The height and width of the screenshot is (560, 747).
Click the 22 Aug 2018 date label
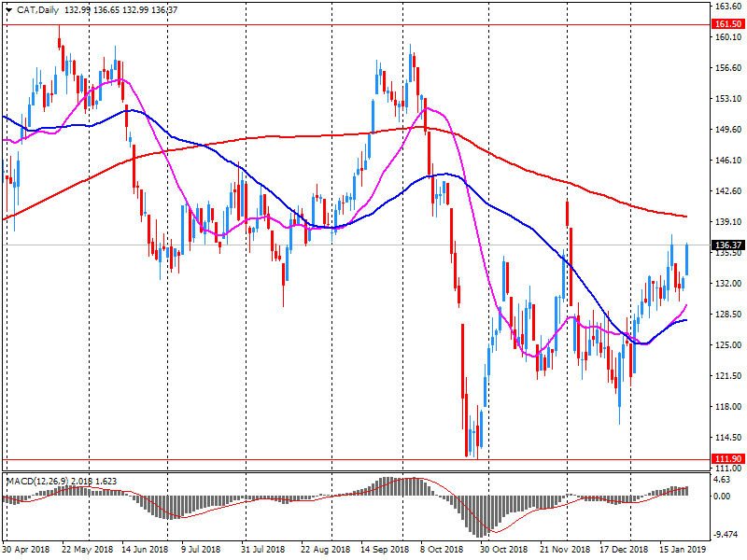[x=325, y=550]
